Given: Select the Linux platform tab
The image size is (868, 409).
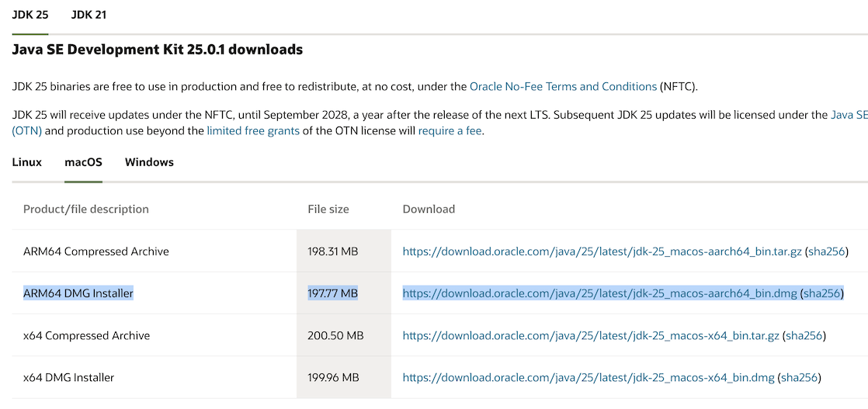Looking at the screenshot, I should click(27, 162).
